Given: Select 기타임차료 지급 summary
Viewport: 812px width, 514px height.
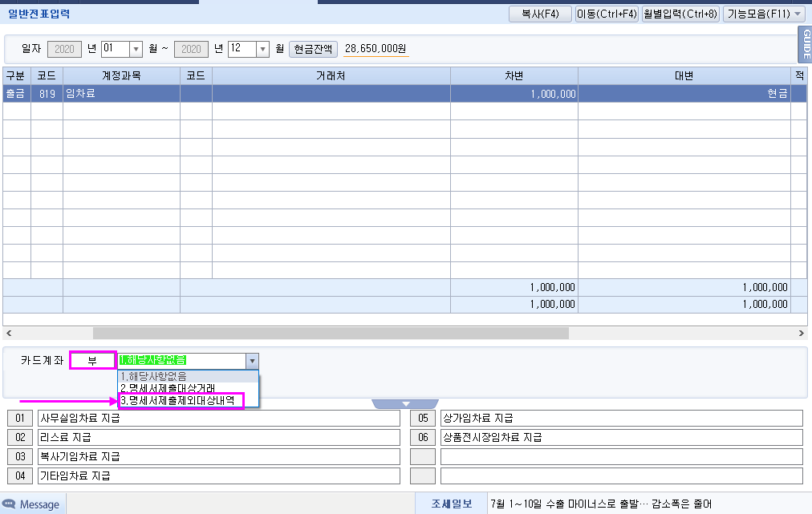Looking at the screenshot, I should (218, 476).
